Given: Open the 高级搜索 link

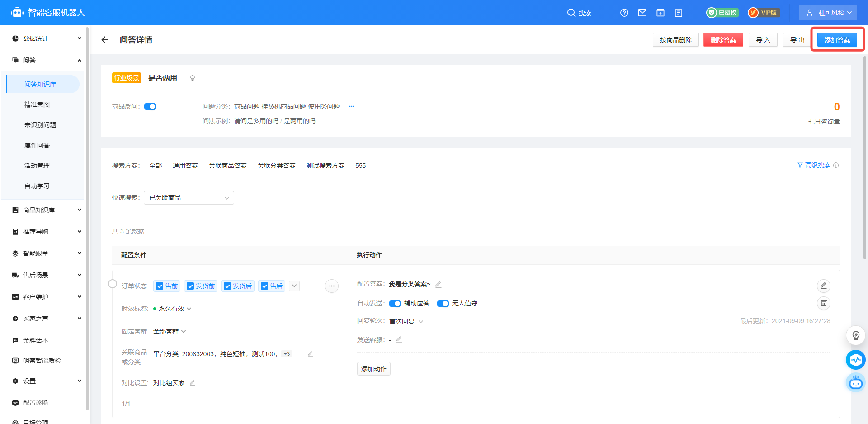Looking at the screenshot, I should 814,165.
